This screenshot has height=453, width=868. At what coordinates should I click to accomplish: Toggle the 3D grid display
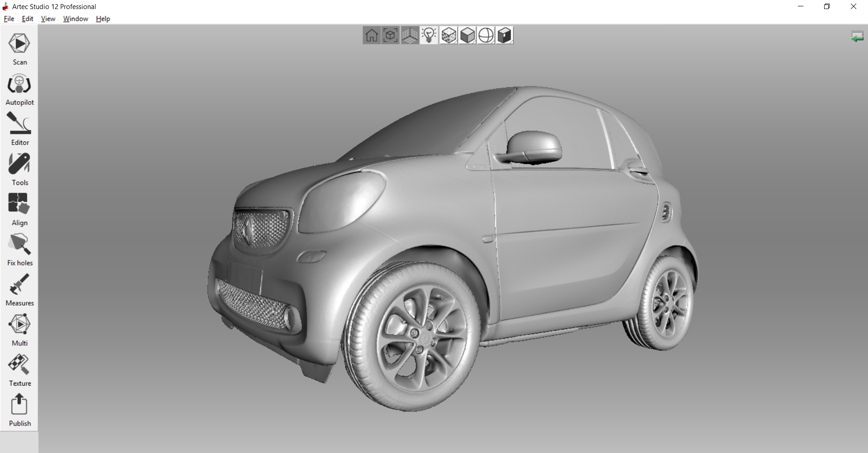pyautogui.click(x=410, y=35)
